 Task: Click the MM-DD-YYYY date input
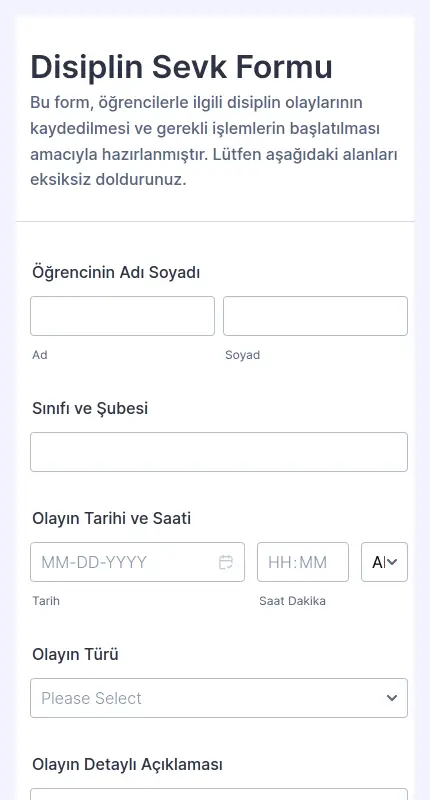[x=137, y=562]
